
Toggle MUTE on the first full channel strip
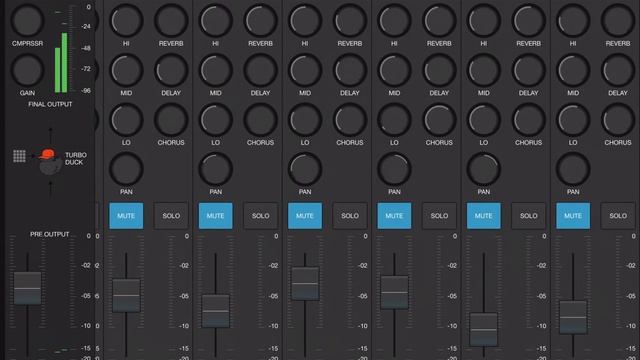(x=126, y=216)
